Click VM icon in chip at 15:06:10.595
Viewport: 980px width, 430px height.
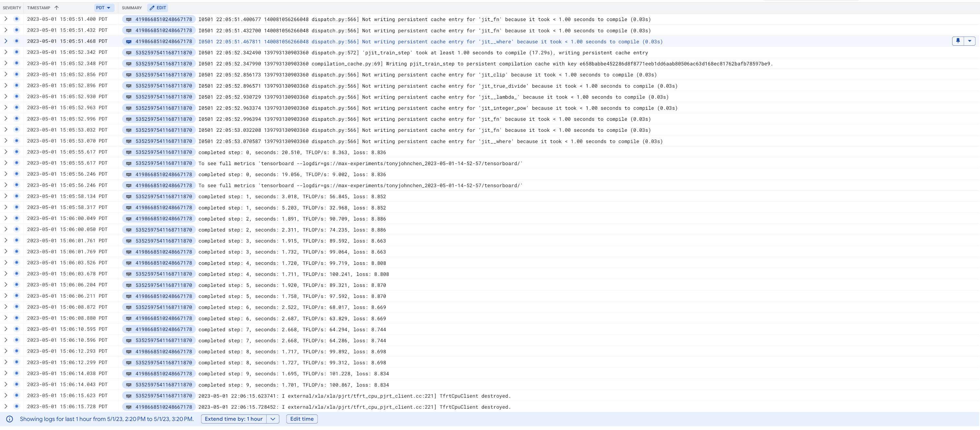point(129,329)
